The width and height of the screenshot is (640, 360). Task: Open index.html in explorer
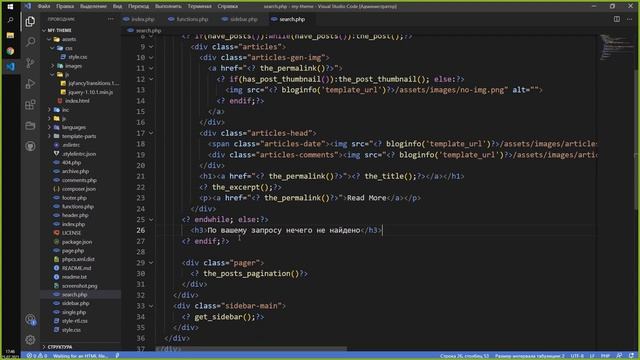(77, 101)
